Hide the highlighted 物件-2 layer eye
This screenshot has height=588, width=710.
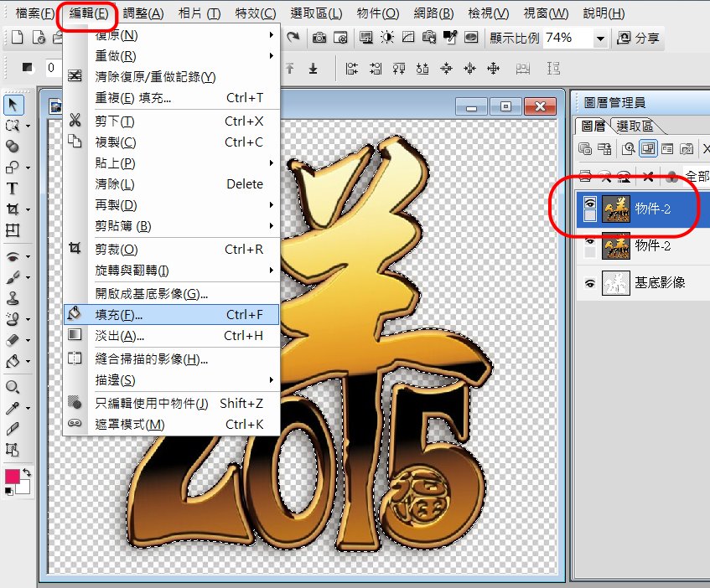(x=589, y=202)
